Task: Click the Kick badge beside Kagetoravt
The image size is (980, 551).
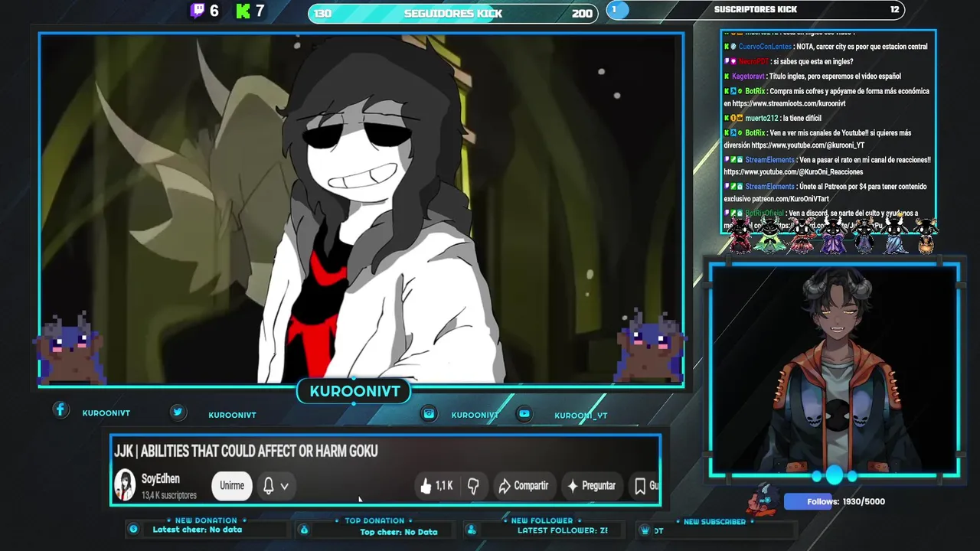Action: pyautogui.click(x=727, y=77)
